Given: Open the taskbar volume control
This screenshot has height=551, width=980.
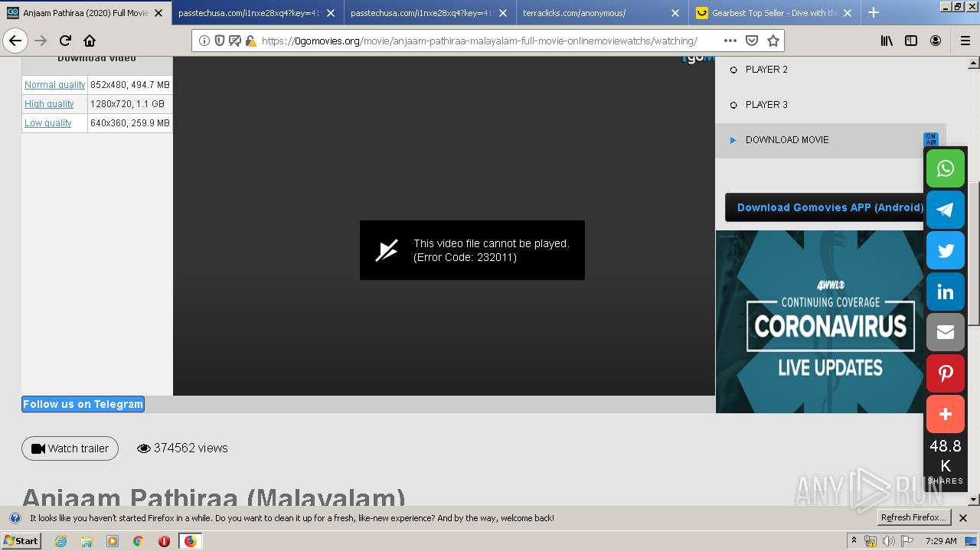Looking at the screenshot, I should [889, 541].
